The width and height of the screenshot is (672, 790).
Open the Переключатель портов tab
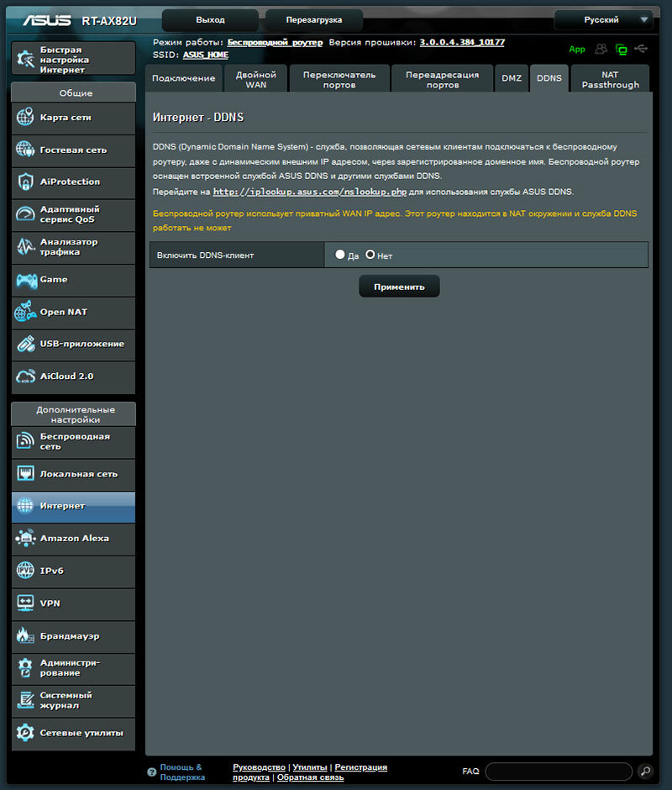[x=339, y=78]
